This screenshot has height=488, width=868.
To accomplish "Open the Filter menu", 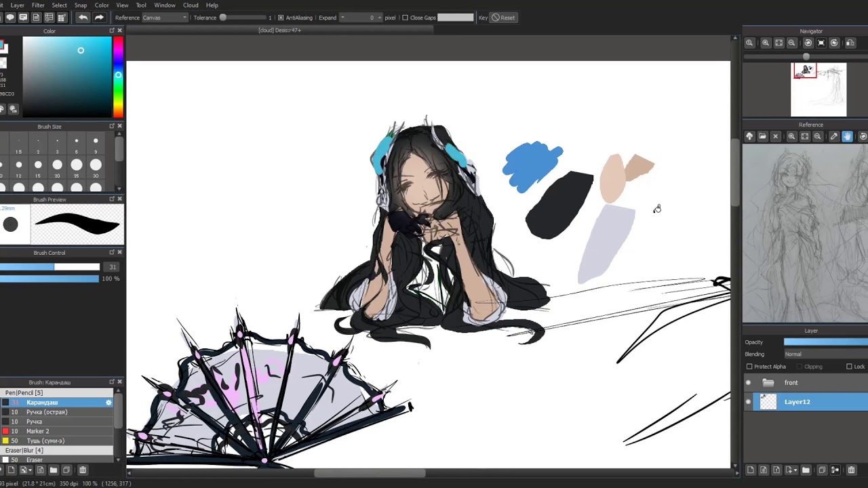I will 38,5.
